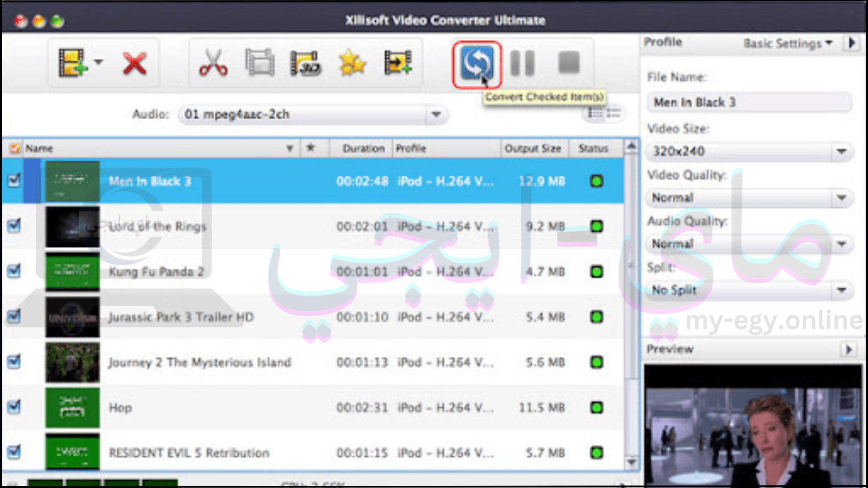Click 9.2 MB output size cell
This screenshot has width=868, height=488.
click(545, 226)
